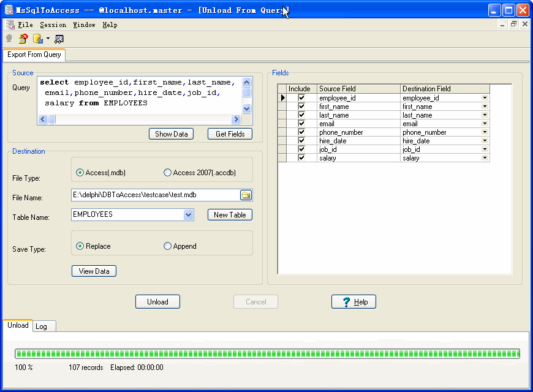The width and height of the screenshot is (533, 392).
Task: Click the Get Fields button
Action: (x=230, y=134)
